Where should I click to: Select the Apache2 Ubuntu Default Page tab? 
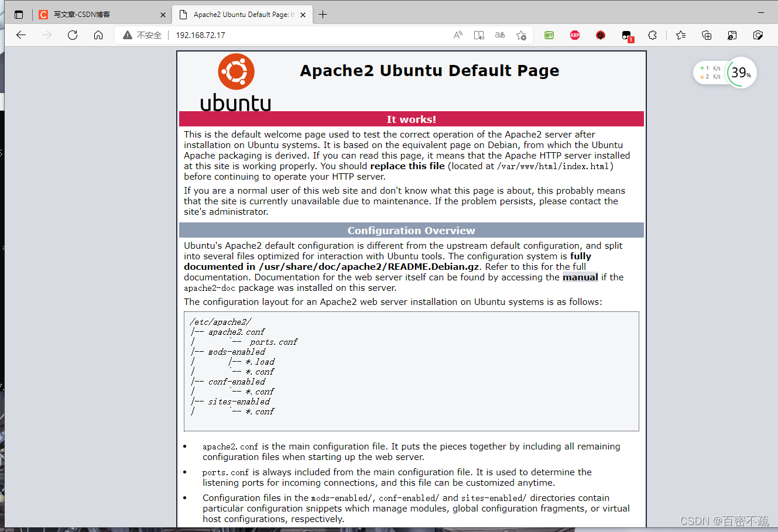pyautogui.click(x=242, y=15)
